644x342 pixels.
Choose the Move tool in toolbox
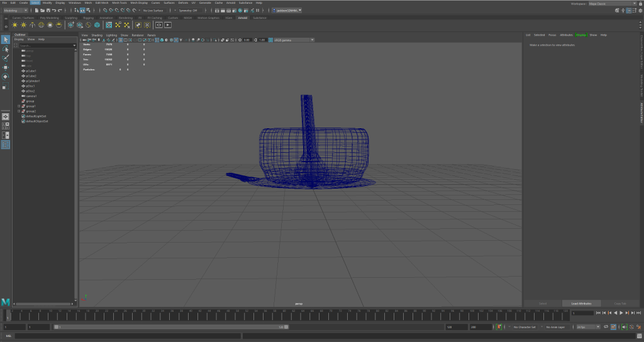point(6,67)
